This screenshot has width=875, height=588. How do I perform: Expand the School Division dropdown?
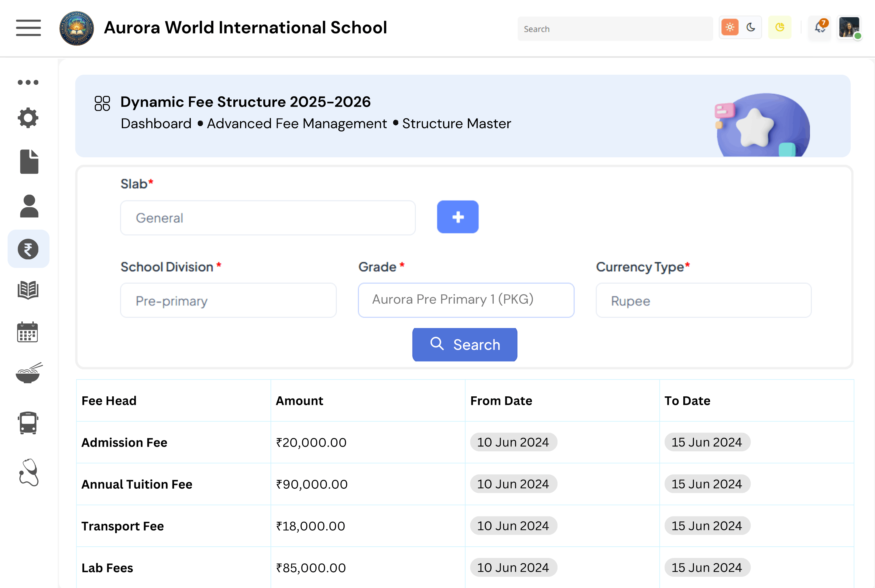(228, 301)
